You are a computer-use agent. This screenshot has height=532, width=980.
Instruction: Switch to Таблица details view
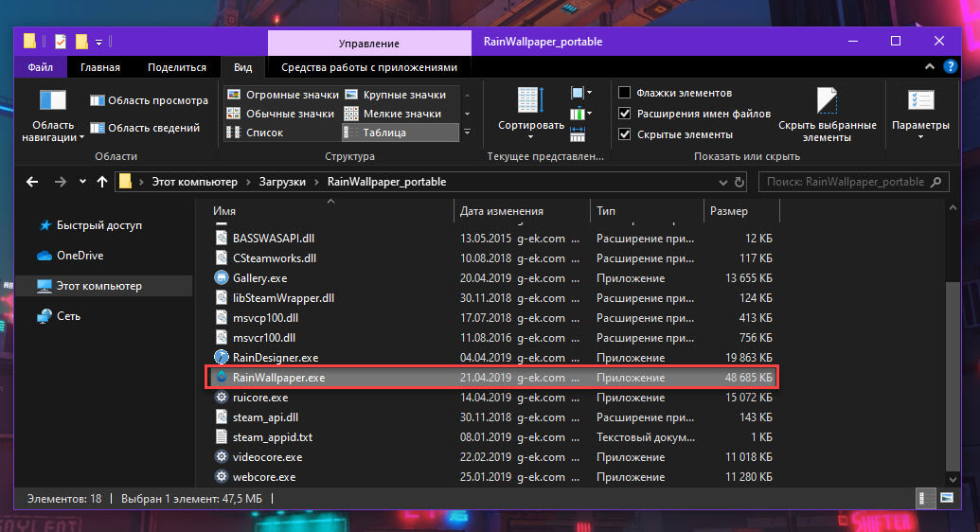tap(400, 133)
